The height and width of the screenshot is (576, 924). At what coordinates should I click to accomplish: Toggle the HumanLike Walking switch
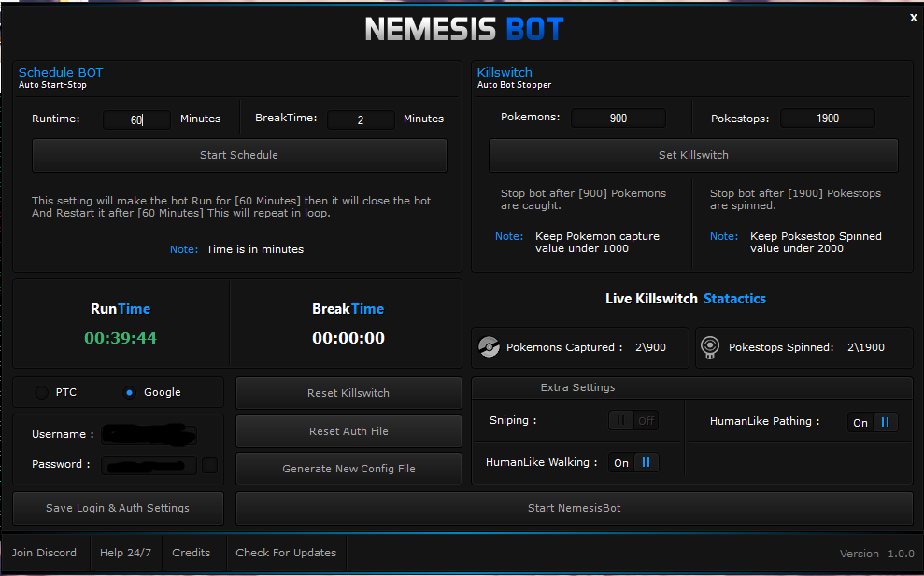(x=633, y=463)
